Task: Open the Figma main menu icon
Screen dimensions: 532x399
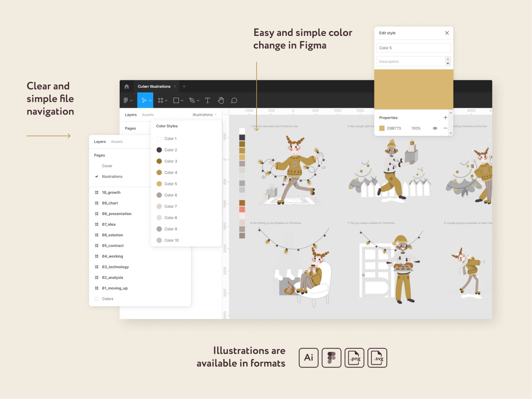Action: tap(126, 100)
